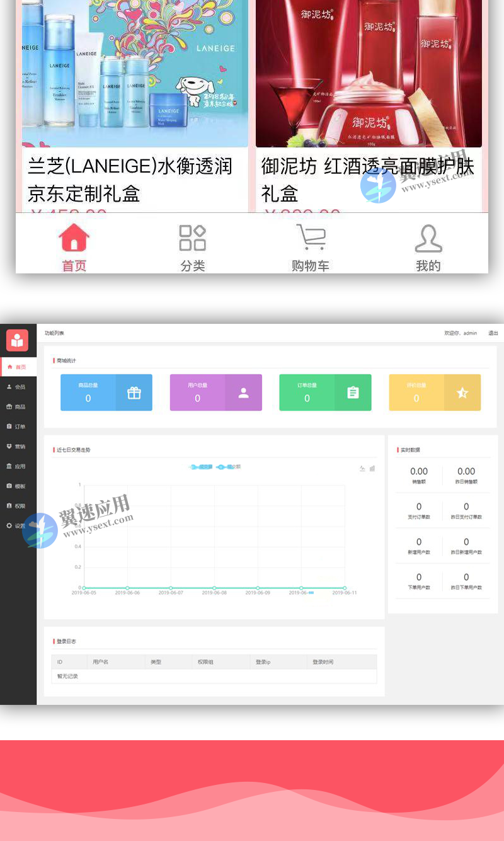Open the 购物车 shopping cart tab
Viewport: 504px width, 841px height.
[x=311, y=248]
